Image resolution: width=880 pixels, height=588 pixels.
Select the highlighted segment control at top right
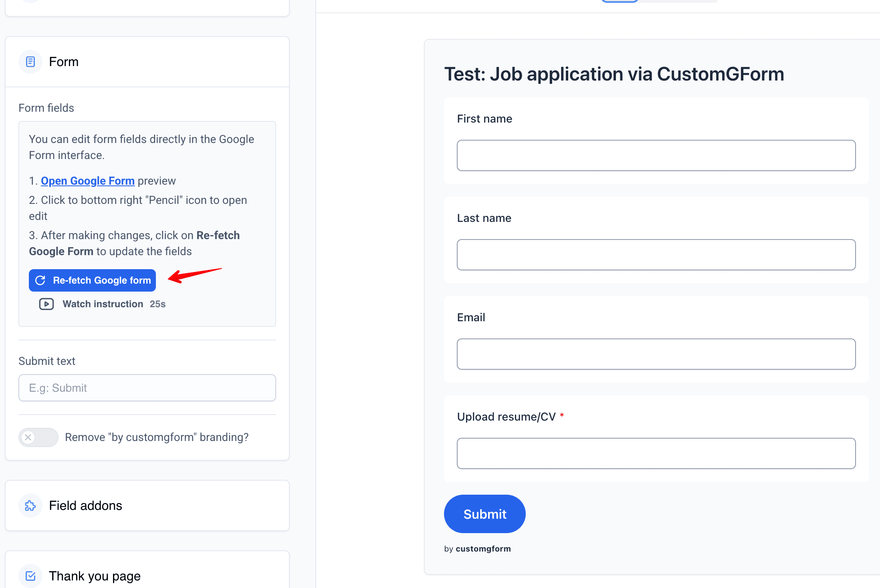pyautogui.click(x=619, y=1)
